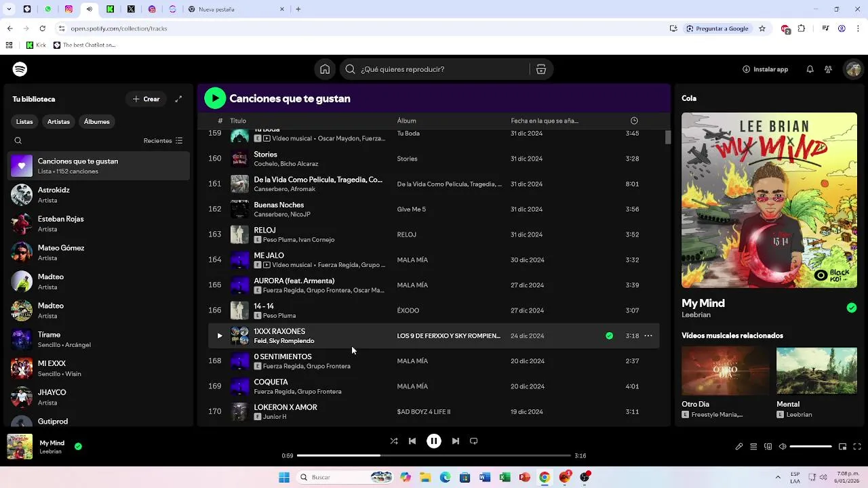
Task: Bookmark this page with the star icon
Action: pos(762,28)
